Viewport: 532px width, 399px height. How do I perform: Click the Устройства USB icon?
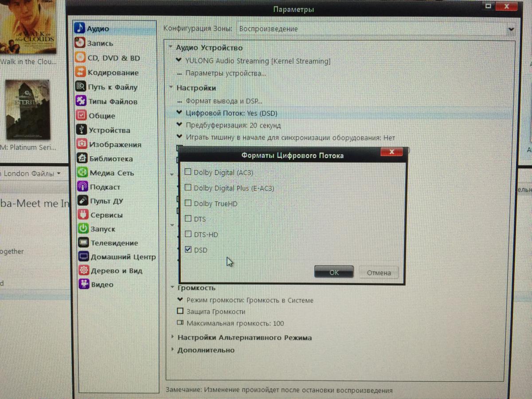82,129
